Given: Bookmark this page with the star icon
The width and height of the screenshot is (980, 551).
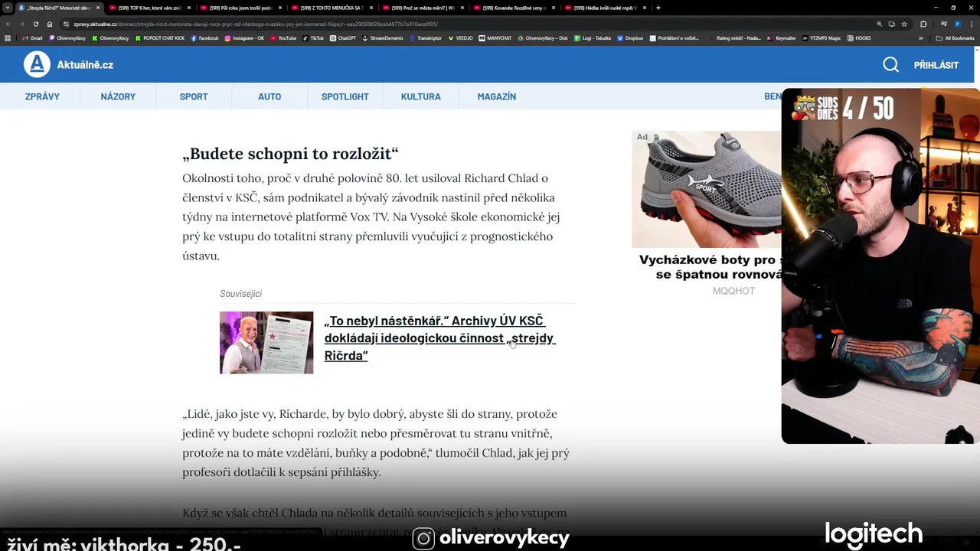Looking at the screenshot, I should coord(905,24).
